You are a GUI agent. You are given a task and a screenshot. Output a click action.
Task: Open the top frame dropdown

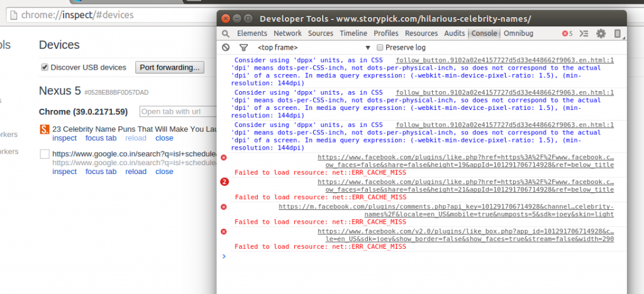[314, 48]
